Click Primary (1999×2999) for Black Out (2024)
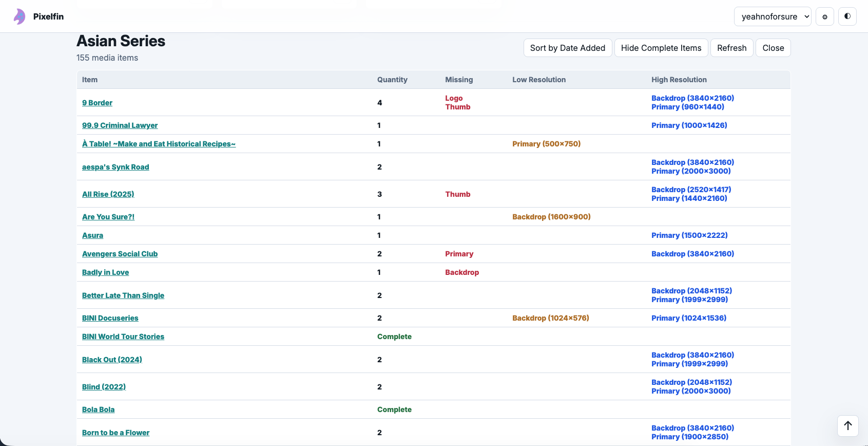 (x=690, y=364)
